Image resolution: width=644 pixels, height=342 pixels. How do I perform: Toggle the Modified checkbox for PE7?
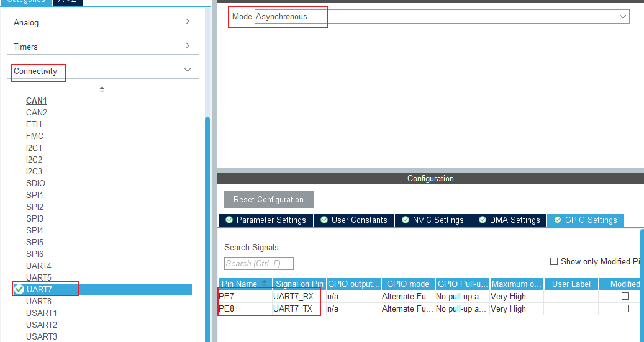click(x=625, y=296)
